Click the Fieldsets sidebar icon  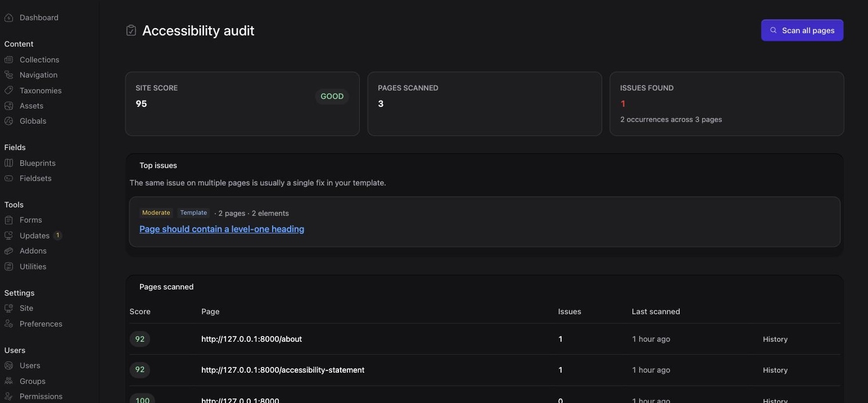tap(8, 178)
